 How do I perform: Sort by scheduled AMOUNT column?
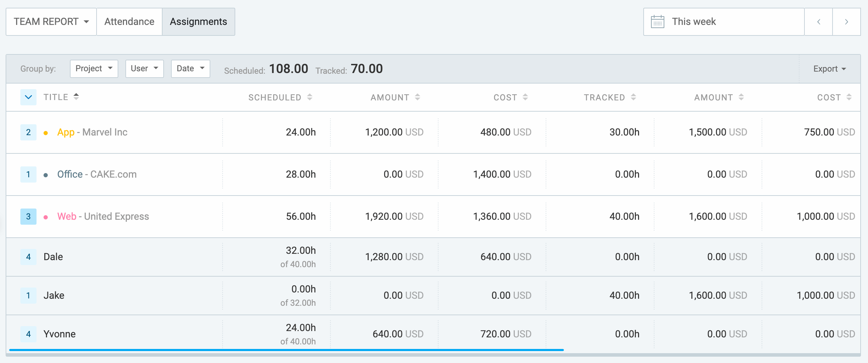[395, 97]
